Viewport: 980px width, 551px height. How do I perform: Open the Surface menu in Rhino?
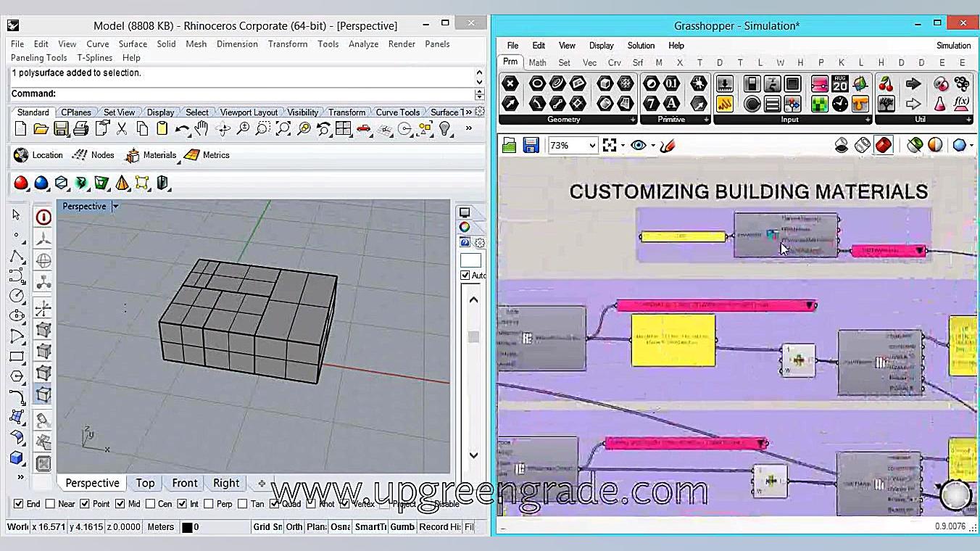pos(133,44)
